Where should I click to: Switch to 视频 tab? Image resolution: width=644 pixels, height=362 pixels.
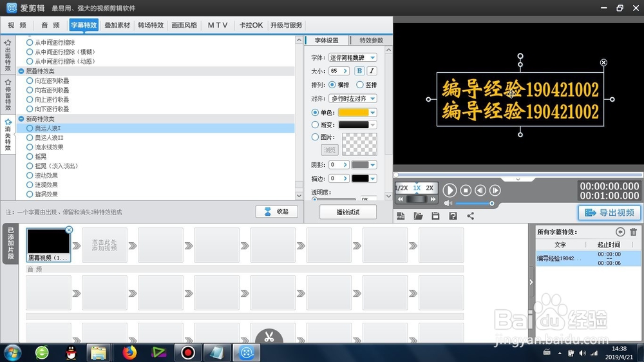tap(17, 25)
